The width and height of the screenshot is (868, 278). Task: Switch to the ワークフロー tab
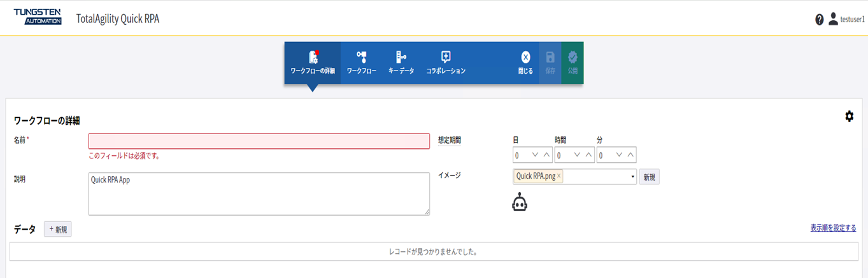click(x=361, y=62)
